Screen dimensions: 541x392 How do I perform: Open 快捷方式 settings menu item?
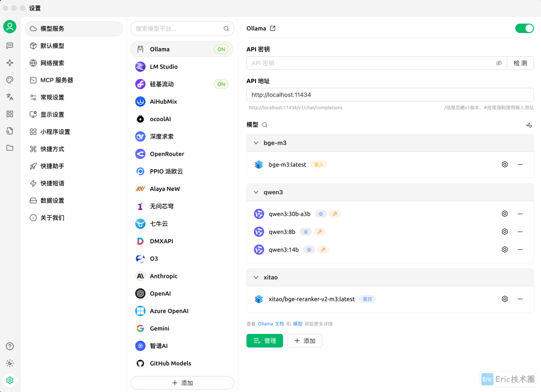click(x=74, y=149)
